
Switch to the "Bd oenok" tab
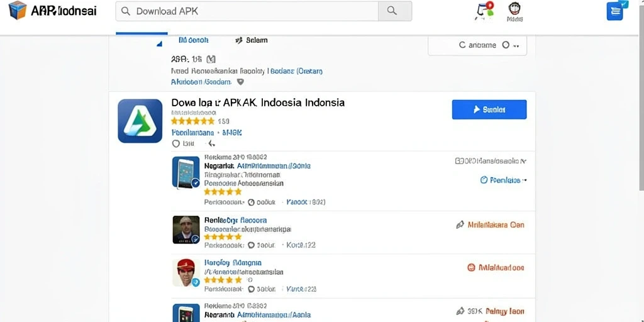coord(194,40)
